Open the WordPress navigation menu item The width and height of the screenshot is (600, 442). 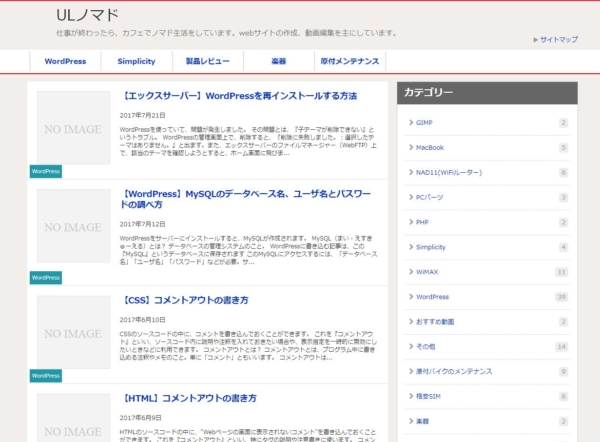66,62
